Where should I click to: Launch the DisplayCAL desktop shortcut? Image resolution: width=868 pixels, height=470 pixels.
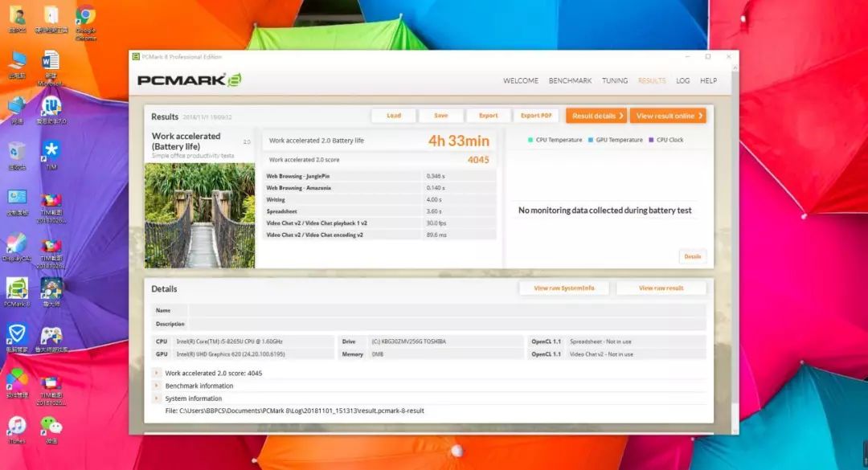click(x=17, y=247)
